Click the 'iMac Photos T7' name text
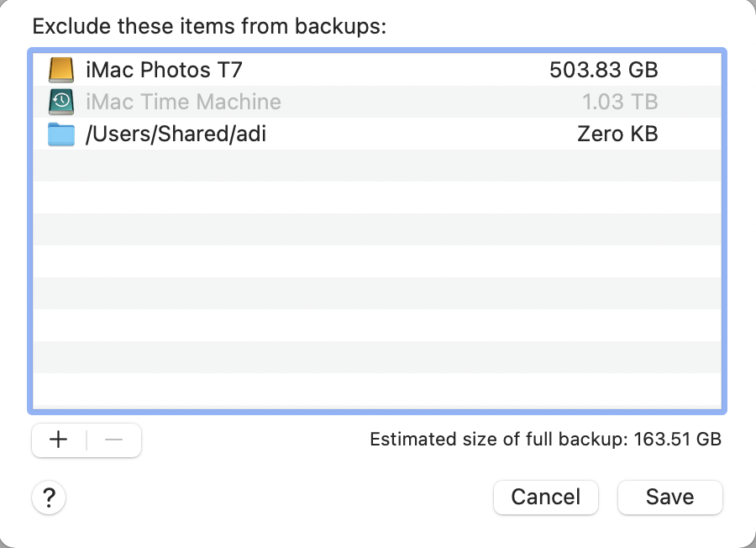The height and width of the screenshot is (548, 756). coord(164,70)
